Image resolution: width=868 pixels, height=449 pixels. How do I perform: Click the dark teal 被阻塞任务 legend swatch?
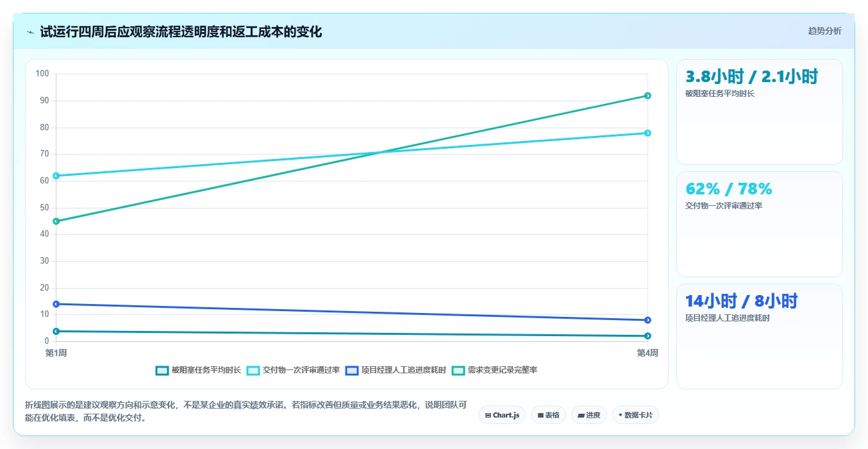(x=162, y=370)
